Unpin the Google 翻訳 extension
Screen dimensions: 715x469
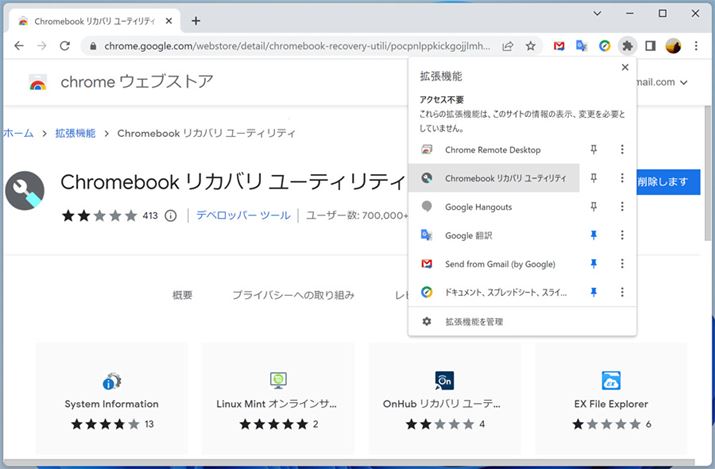click(593, 235)
